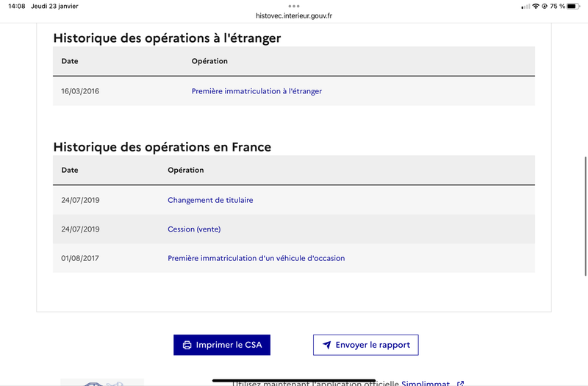
Task: Click the Date header in the France history table
Action: [x=70, y=170]
